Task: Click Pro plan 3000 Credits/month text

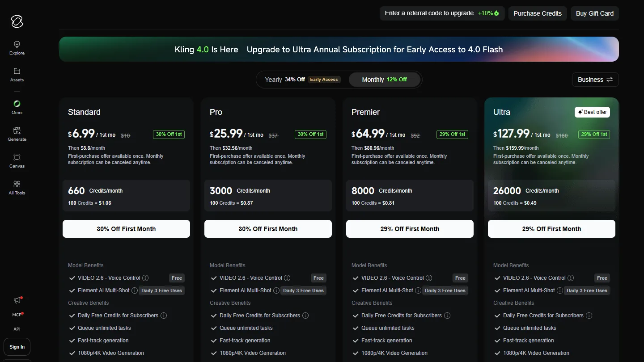Action: pyautogui.click(x=240, y=191)
